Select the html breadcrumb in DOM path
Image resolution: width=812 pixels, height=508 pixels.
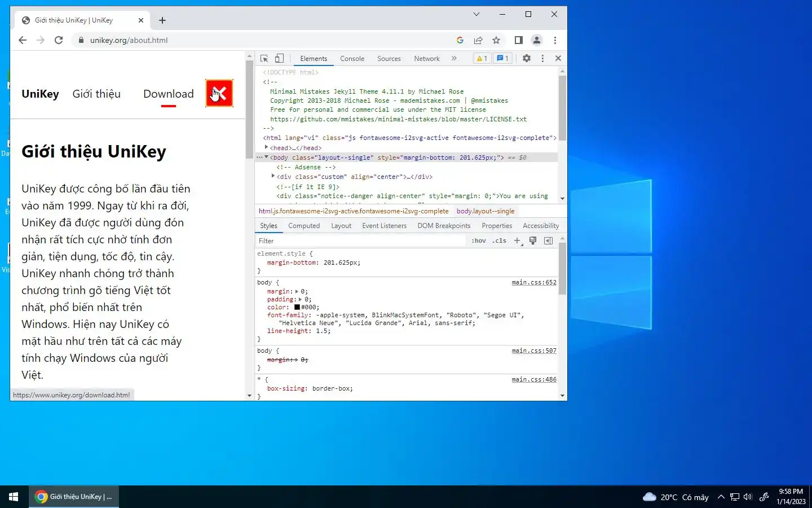pyautogui.click(x=354, y=211)
